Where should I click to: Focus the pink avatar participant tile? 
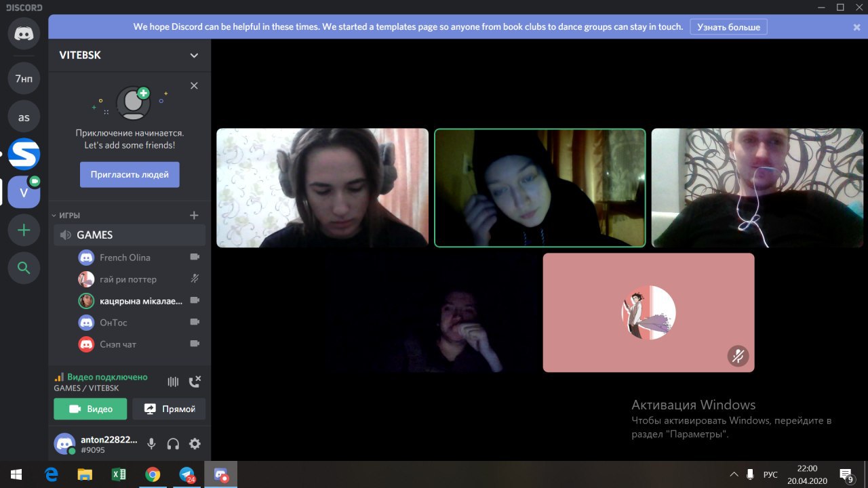(648, 312)
